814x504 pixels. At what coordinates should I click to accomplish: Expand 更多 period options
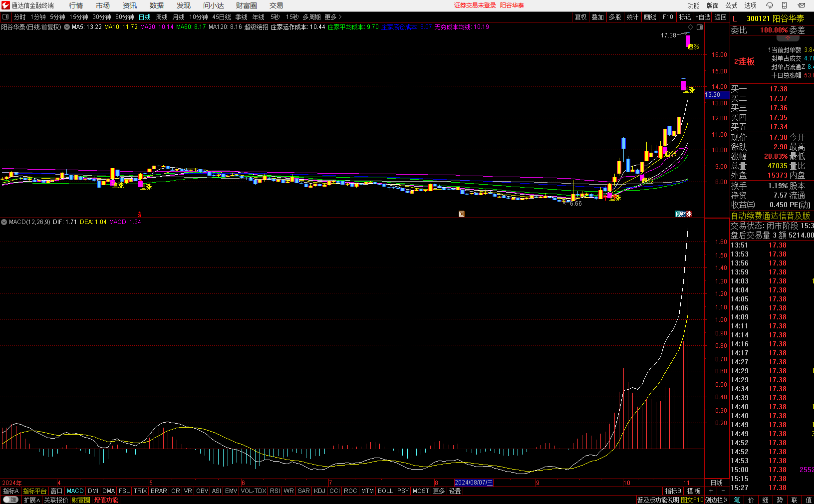333,17
